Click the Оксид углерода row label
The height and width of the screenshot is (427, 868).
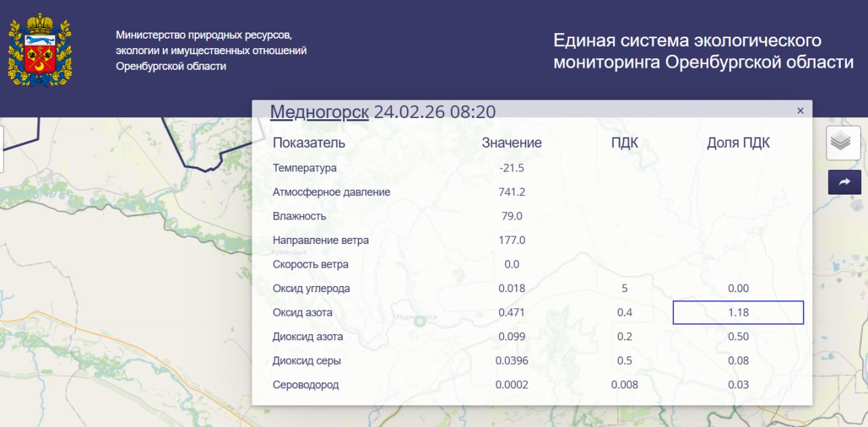click(311, 289)
